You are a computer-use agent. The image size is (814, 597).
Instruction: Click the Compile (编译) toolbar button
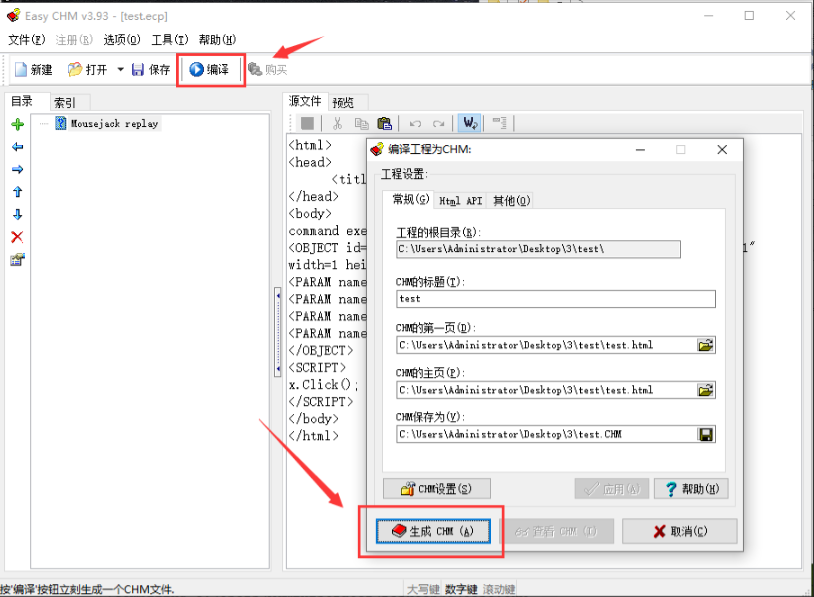coord(209,70)
